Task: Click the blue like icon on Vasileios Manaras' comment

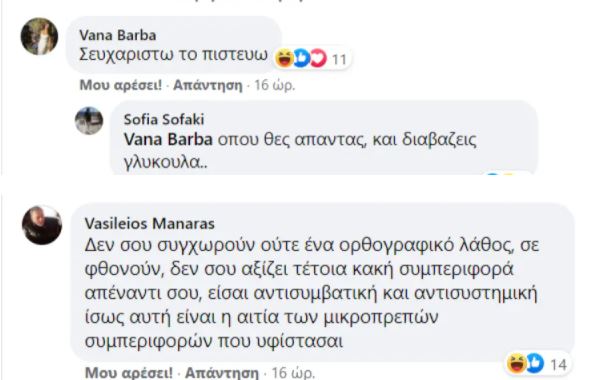Action: click(535, 363)
